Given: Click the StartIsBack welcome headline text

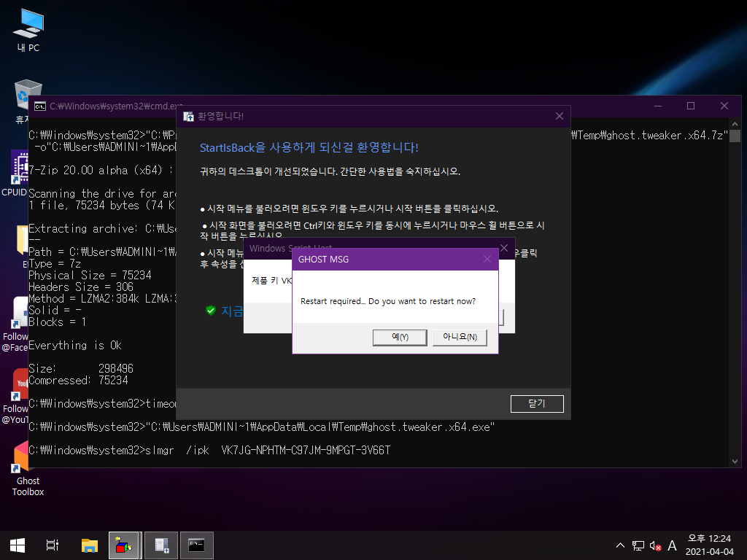Looking at the screenshot, I should tap(309, 147).
